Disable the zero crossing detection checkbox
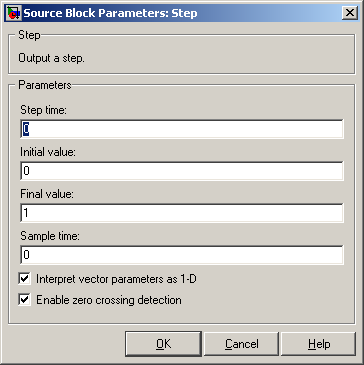 click(x=25, y=300)
